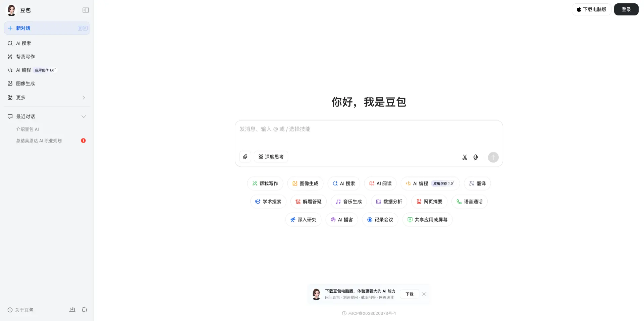The height and width of the screenshot is (321, 644).
Task: Start a new chat with 新对话
Action: click(47, 28)
